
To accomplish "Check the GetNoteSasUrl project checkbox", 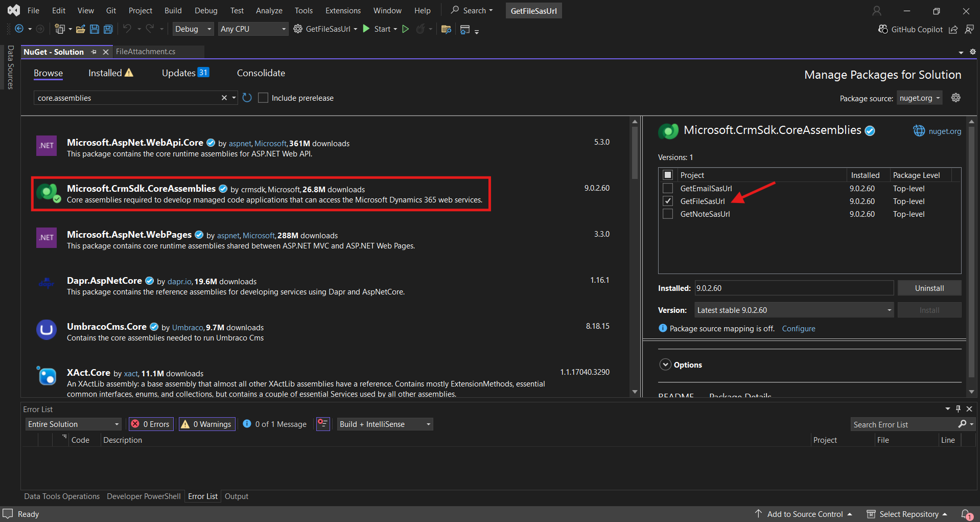I will click(x=668, y=214).
